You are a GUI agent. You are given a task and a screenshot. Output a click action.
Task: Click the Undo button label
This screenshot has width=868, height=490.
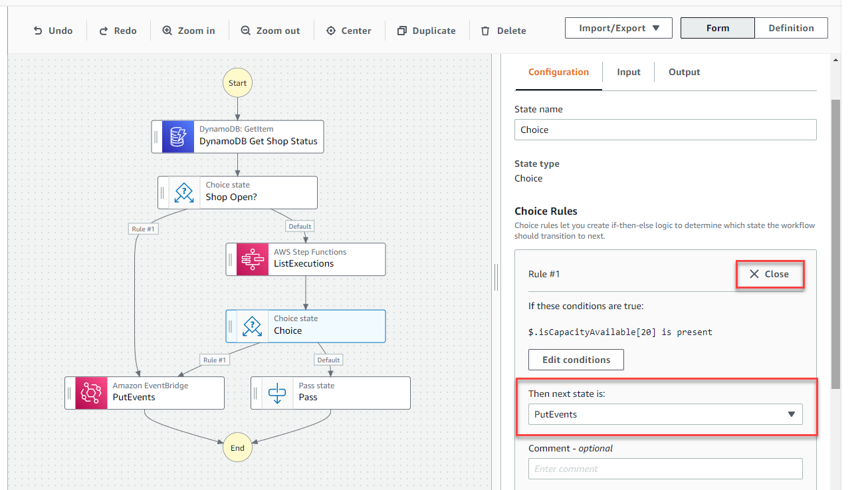tap(60, 31)
